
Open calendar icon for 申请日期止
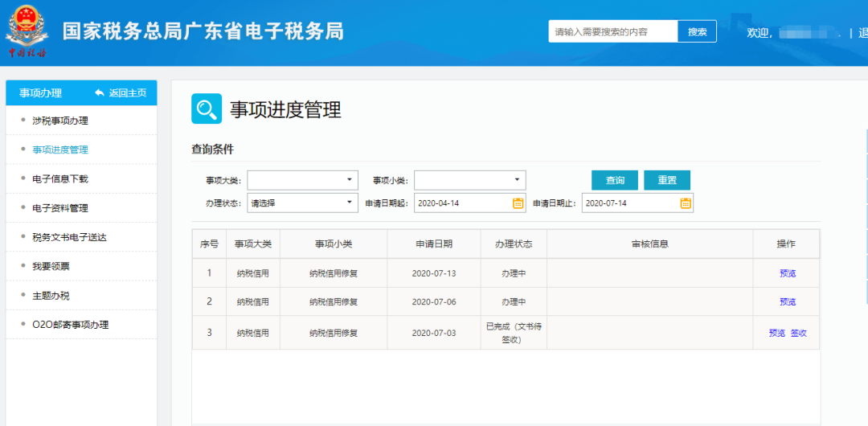point(686,203)
